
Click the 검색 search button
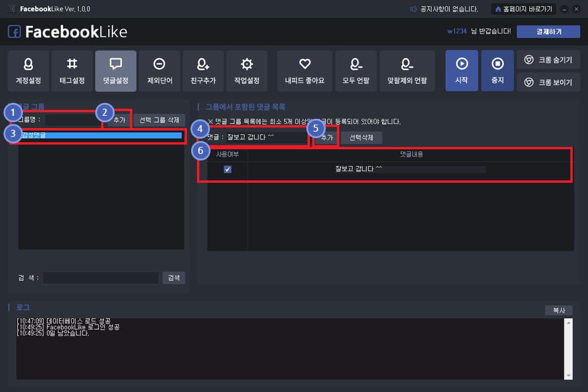173,278
